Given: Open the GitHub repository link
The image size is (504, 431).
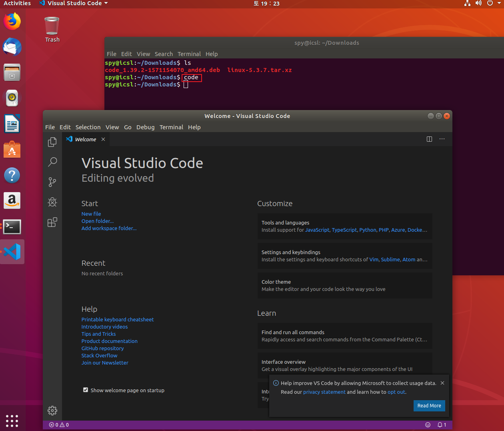Looking at the screenshot, I should [x=103, y=349].
